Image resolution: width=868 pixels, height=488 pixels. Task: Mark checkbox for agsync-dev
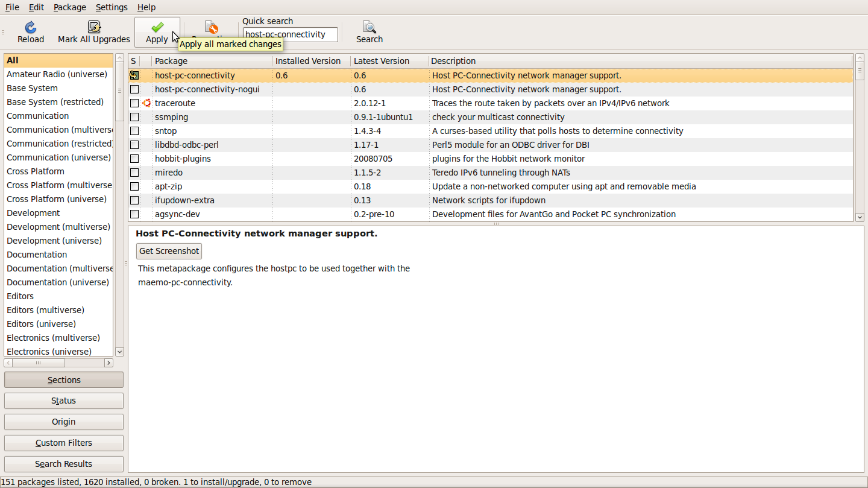pyautogui.click(x=134, y=214)
